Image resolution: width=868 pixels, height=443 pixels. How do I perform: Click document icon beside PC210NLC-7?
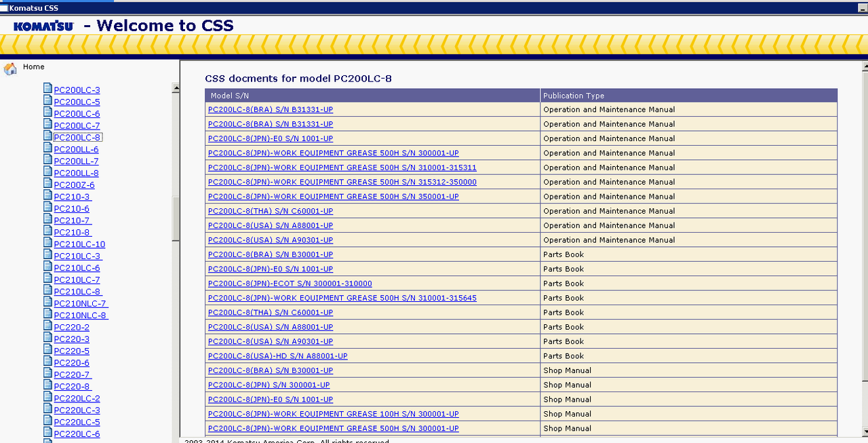click(x=47, y=302)
